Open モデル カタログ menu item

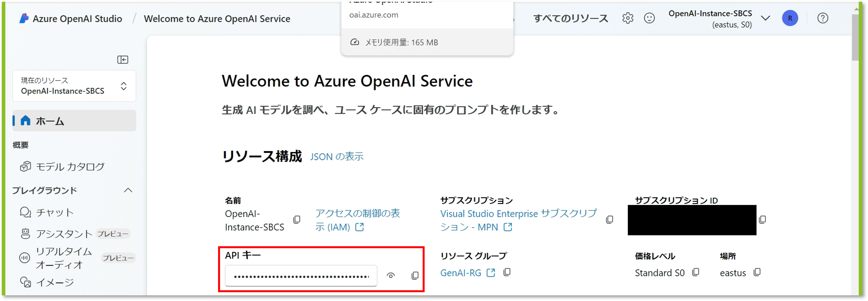pyautogui.click(x=70, y=166)
